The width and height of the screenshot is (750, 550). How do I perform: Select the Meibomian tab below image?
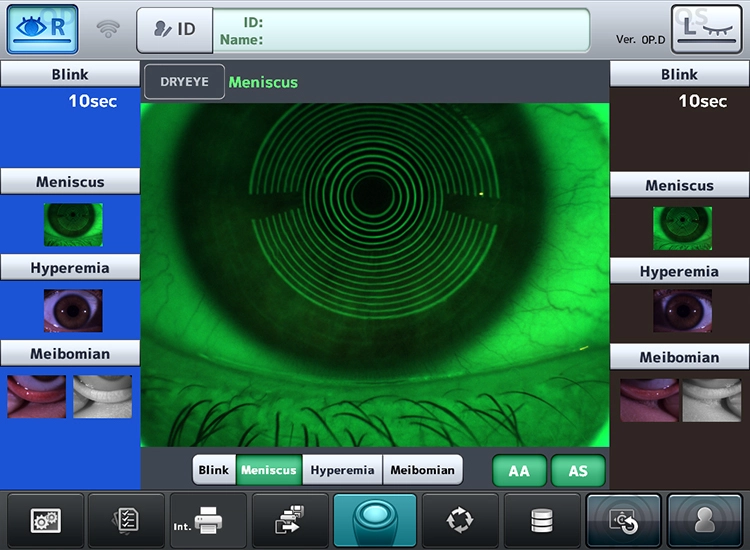coord(422,470)
